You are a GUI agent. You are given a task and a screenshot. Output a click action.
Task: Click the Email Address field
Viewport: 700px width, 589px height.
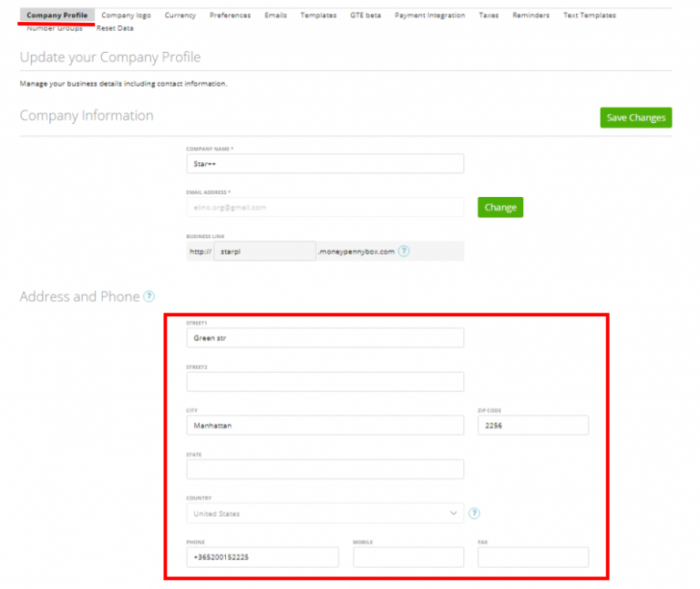[x=325, y=207]
